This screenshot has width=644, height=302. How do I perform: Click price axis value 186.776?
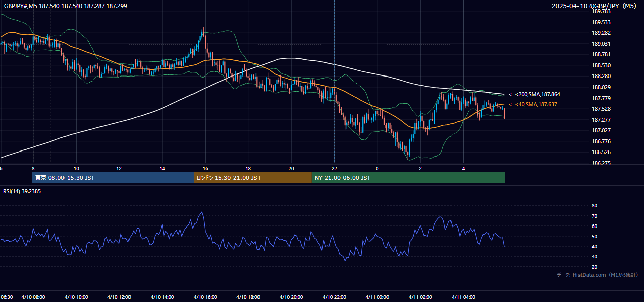coord(601,141)
